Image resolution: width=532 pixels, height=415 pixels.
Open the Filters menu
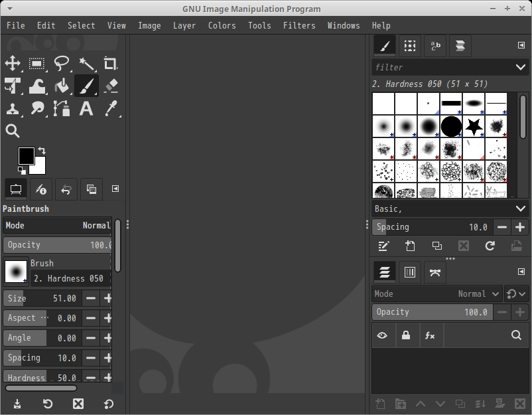tap(299, 25)
